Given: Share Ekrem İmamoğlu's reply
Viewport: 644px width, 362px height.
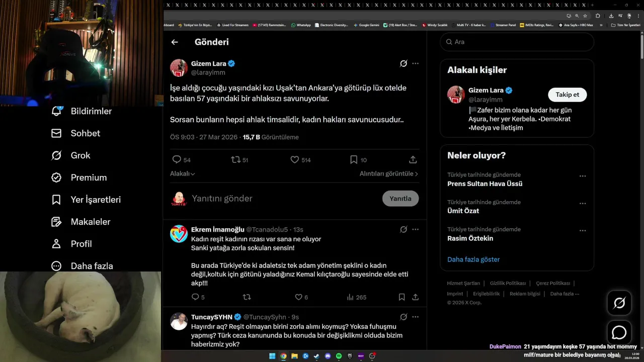Looking at the screenshot, I should point(415,297).
